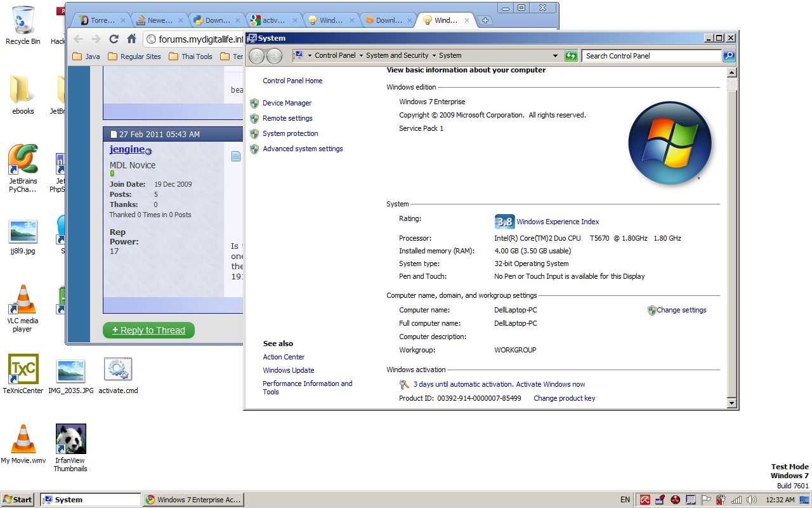Select the activate.cmd file icon
This screenshot has height=508, width=812.
pyautogui.click(x=118, y=375)
